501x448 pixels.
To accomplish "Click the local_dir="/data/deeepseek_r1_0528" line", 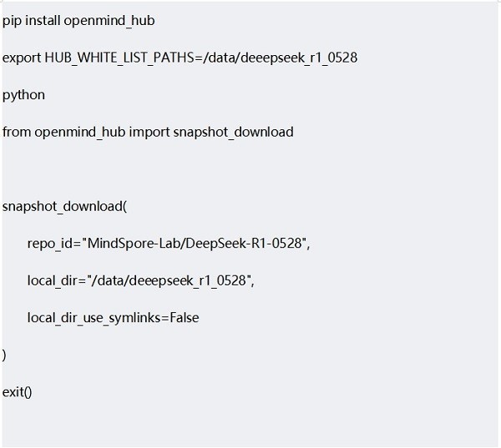I will point(141,280).
